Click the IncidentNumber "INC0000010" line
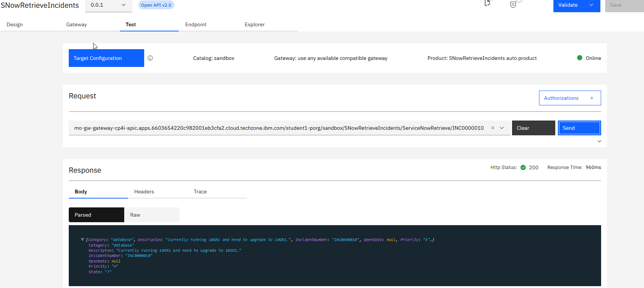The height and width of the screenshot is (288, 644). click(x=121, y=256)
